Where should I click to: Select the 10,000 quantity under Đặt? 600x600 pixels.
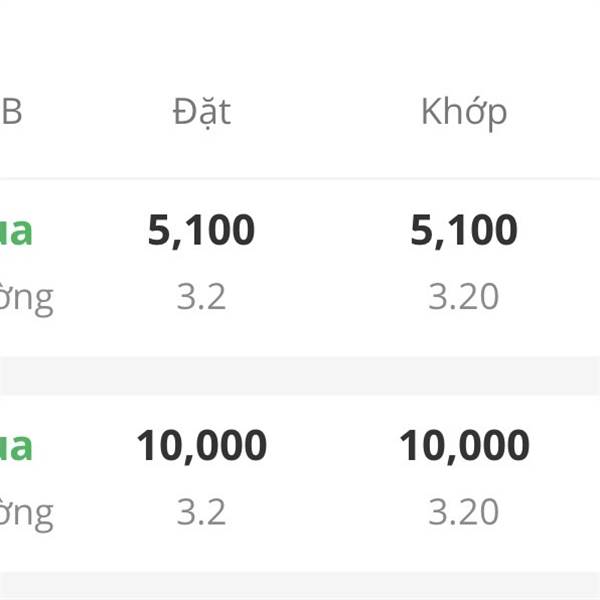[x=201, y=445]
